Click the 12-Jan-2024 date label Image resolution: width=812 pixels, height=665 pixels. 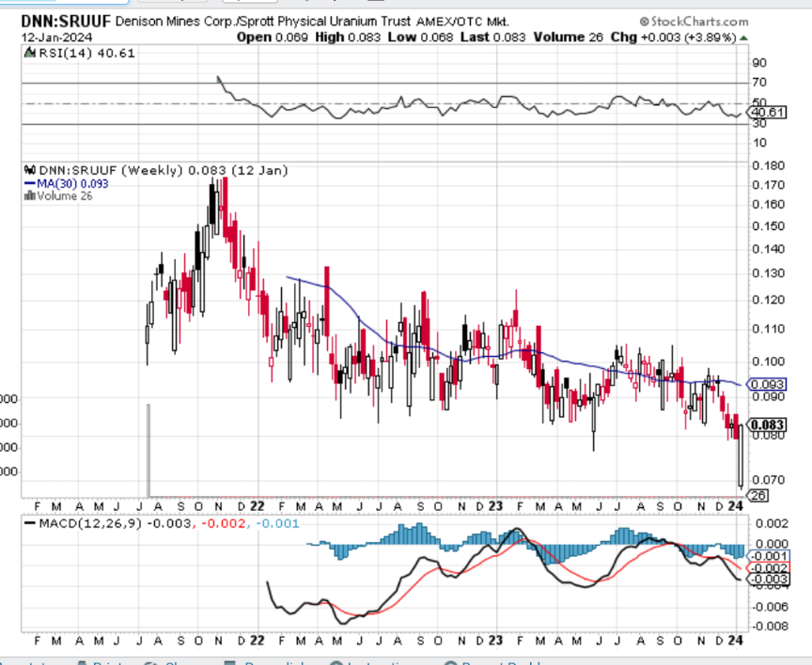tap(57, 38)
